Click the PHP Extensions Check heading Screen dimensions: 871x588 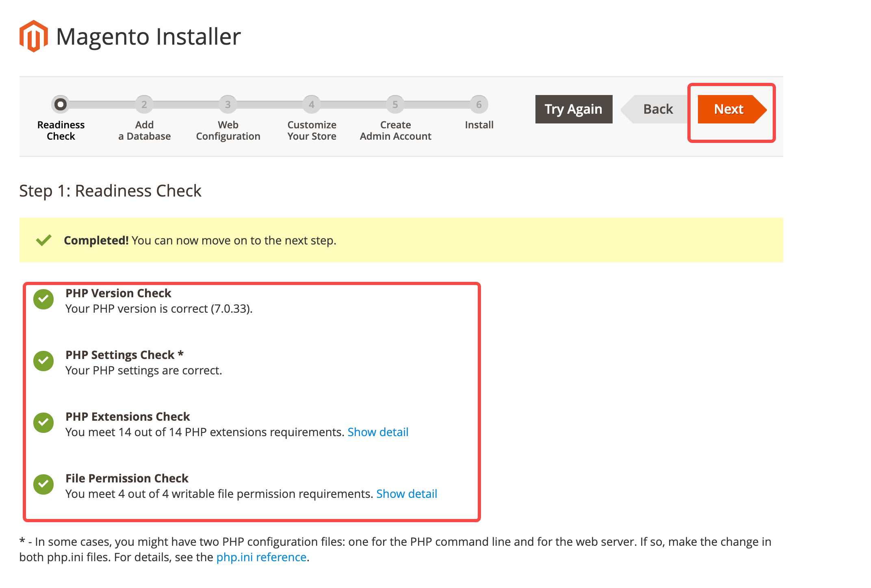pos(128,417)
